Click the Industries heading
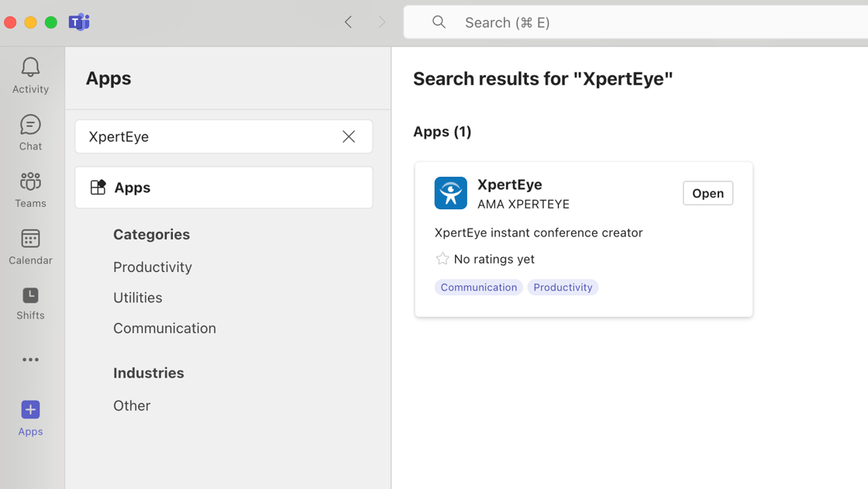The width and height of the screenshot is (868, 489). point(149,374)
